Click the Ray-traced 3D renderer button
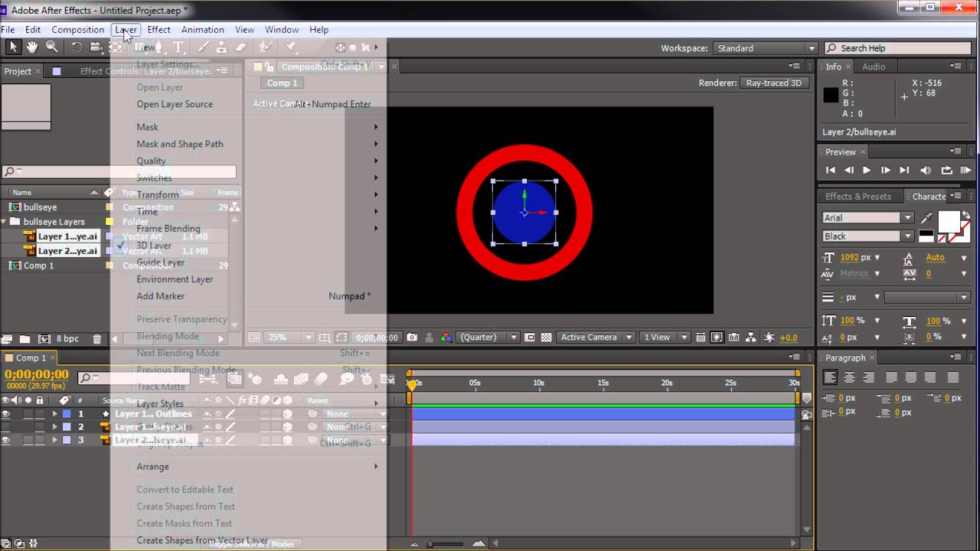 (x=773, y=83)
